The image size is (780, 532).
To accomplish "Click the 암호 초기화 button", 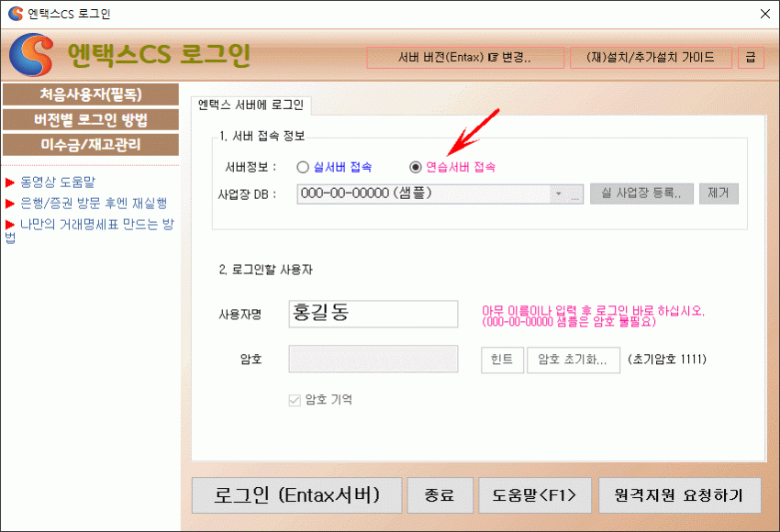I will 573,360.
